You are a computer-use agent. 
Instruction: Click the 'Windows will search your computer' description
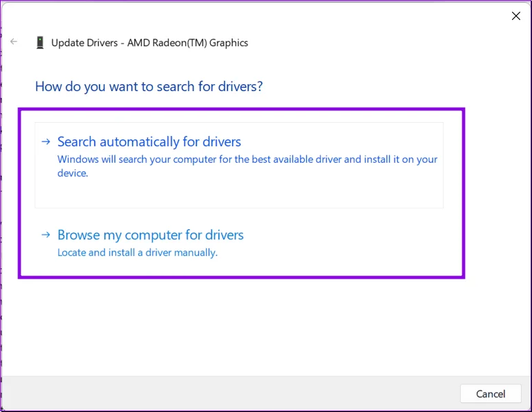(247, 166)
